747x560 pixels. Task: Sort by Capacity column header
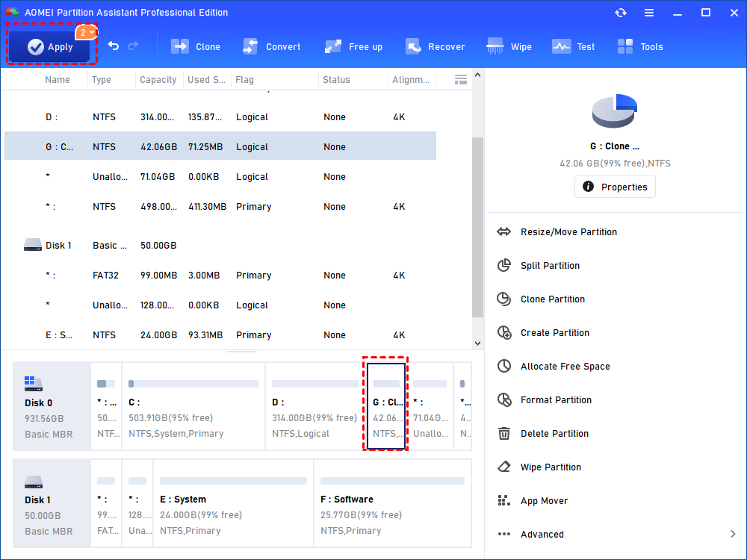pos(158,80)
